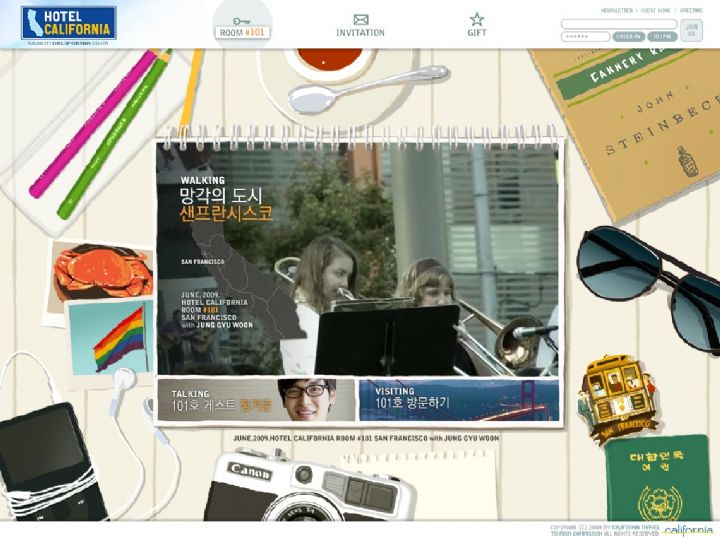Open the Room #101 key tab
The image size is (720, 539).
(x=243, y=26)
